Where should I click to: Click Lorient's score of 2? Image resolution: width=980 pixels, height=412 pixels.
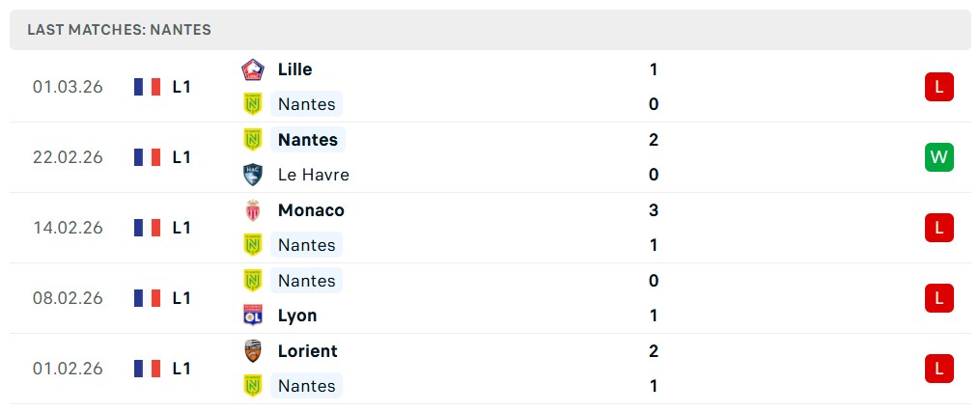[654, 351]
